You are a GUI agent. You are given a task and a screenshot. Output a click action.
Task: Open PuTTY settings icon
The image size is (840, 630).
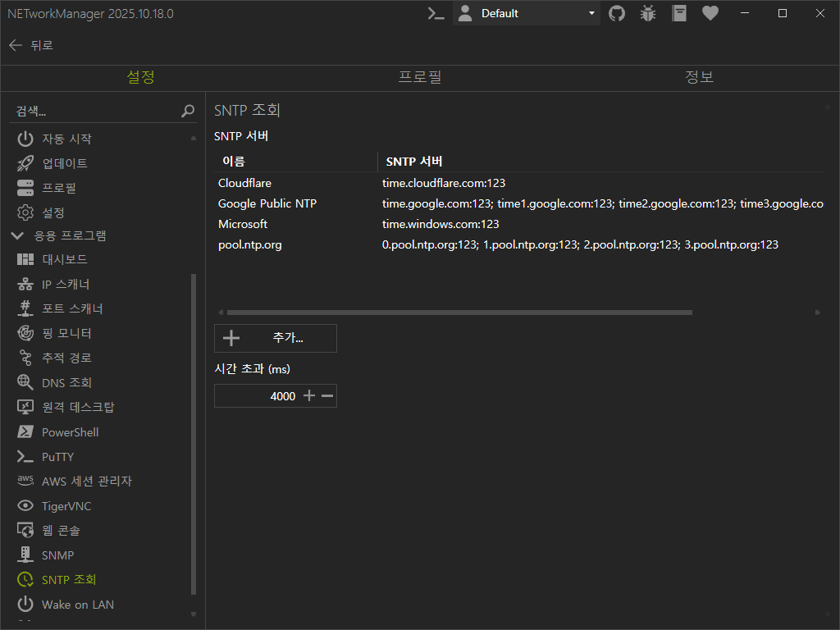coord(25,456)
